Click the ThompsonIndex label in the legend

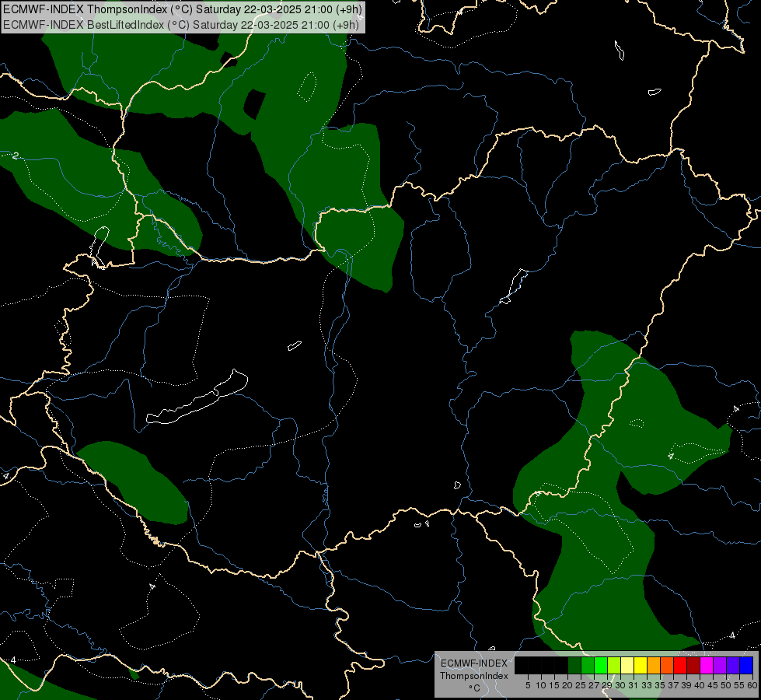[x=474, y=676]
